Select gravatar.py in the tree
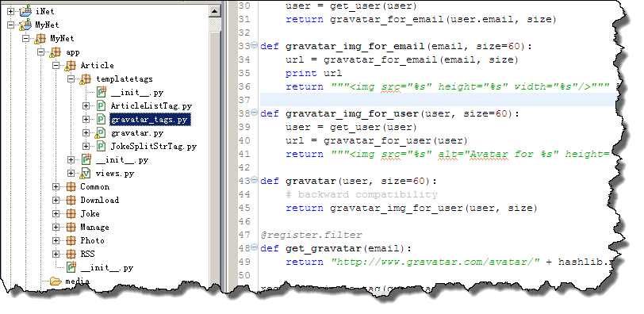Viewport: 644px width, 314px height. click(137, 133)
